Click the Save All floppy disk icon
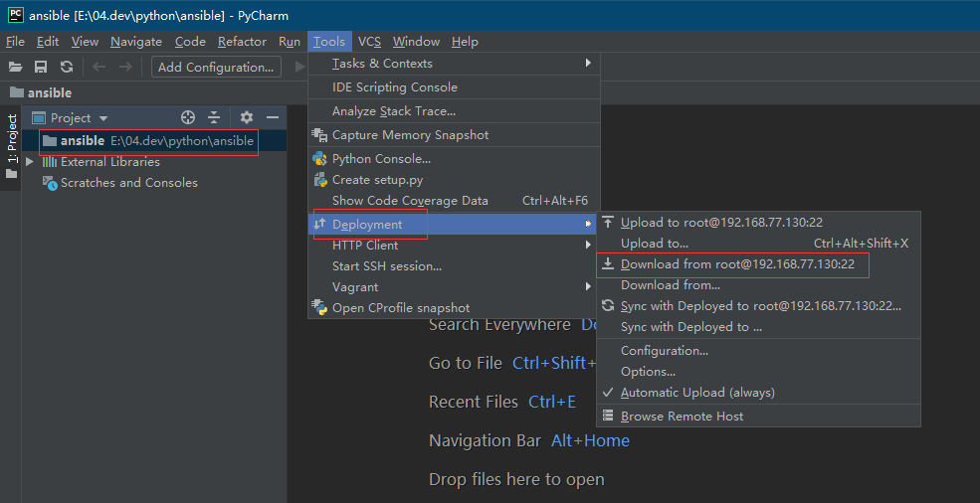980x503 pixels. click(x=41, y=67)
